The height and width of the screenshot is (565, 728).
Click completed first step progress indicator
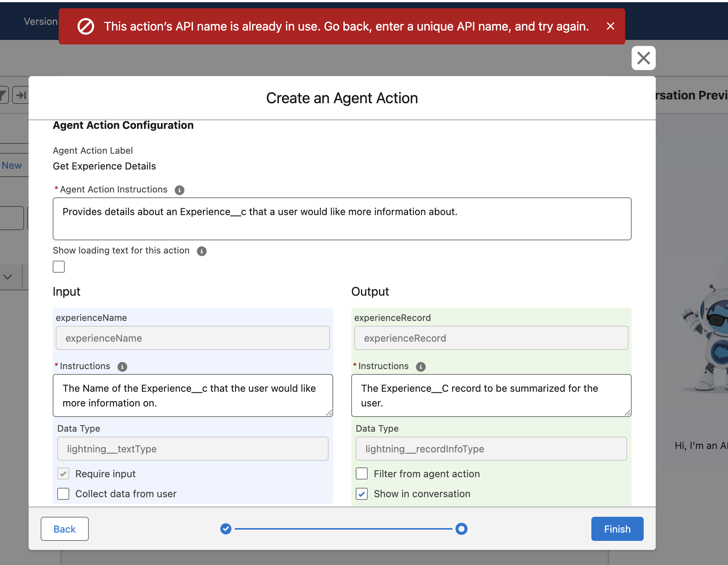tap(225, 529)
